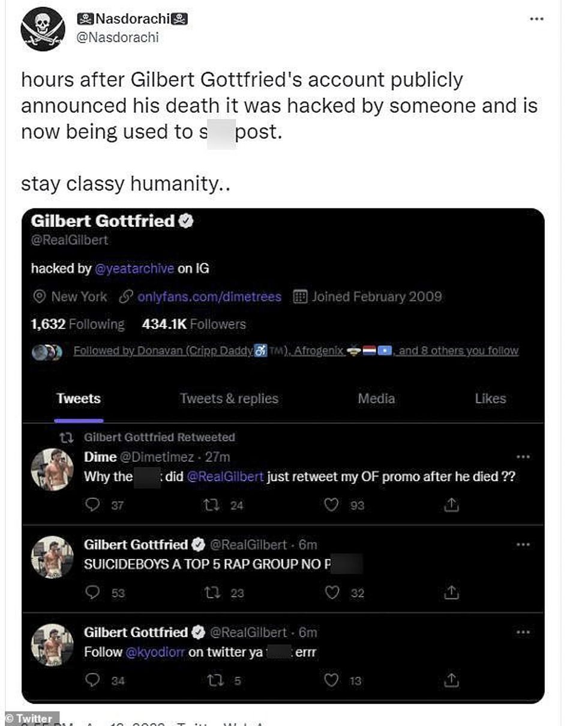Switch to the Media tab
Image resolution: width=588 pixels, height=726 pixels.
(x=376, y=399)
